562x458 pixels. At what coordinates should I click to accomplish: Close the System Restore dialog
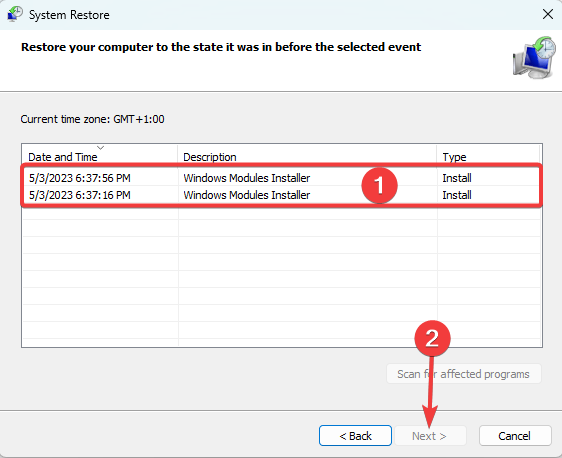pos(548,14)
